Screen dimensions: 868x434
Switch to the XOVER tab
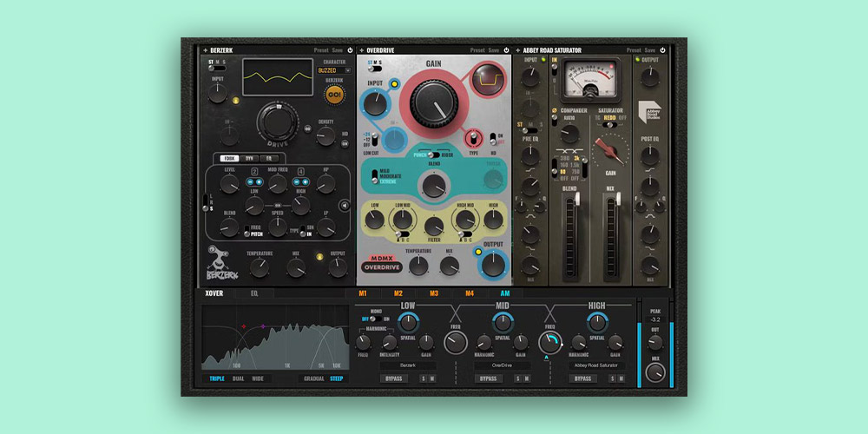tap(214, 294)
